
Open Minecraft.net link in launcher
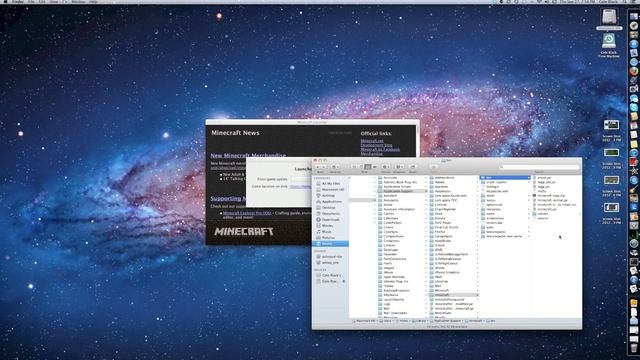pyautogui.click(x=372, y=141)
